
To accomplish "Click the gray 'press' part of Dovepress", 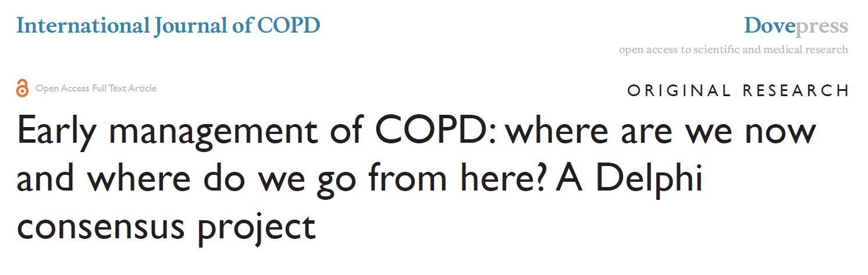I will coord(823,26).
